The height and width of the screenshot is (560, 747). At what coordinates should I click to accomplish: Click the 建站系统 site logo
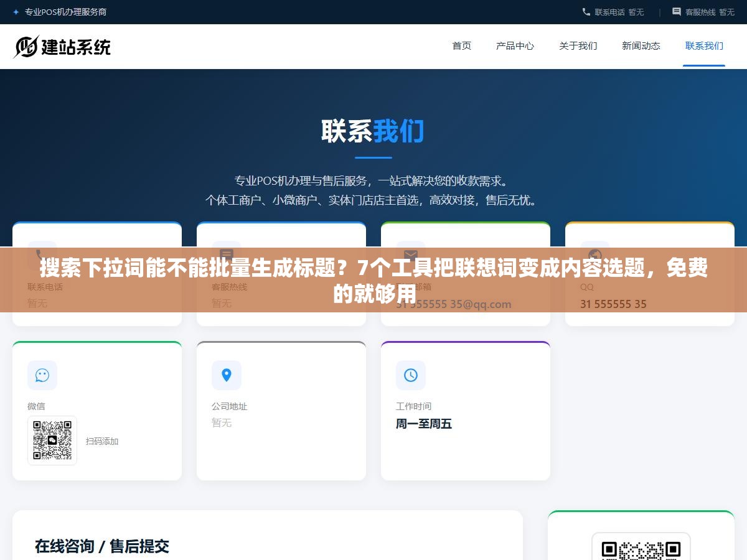pyautogui.click(x=62, y=47)
